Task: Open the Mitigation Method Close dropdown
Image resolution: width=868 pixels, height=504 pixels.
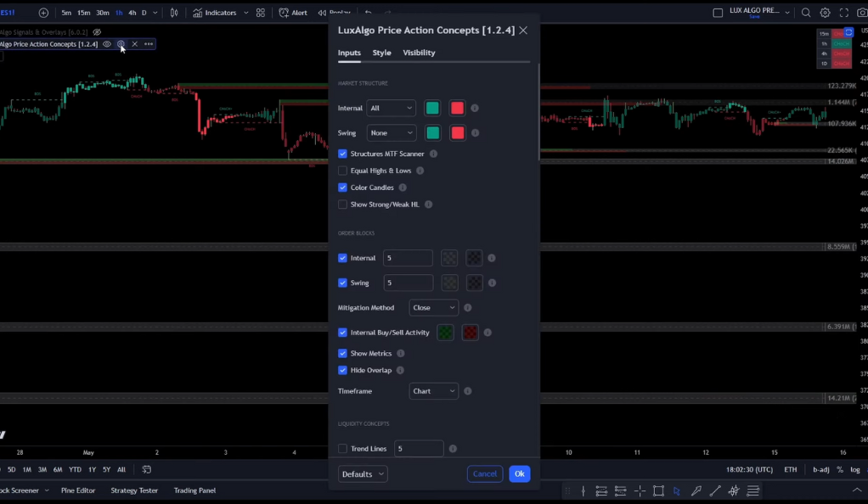Action: pyautogui.click(x=433, y=308)
